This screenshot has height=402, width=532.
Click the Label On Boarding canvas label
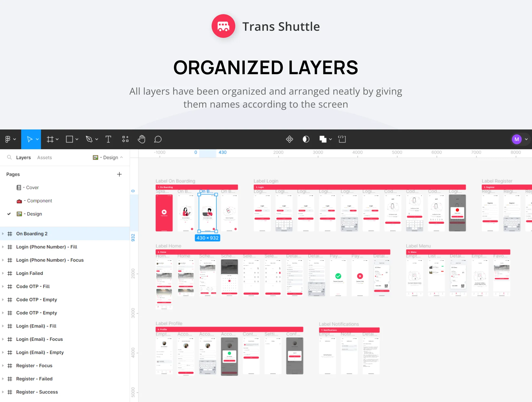coord(175,181)
